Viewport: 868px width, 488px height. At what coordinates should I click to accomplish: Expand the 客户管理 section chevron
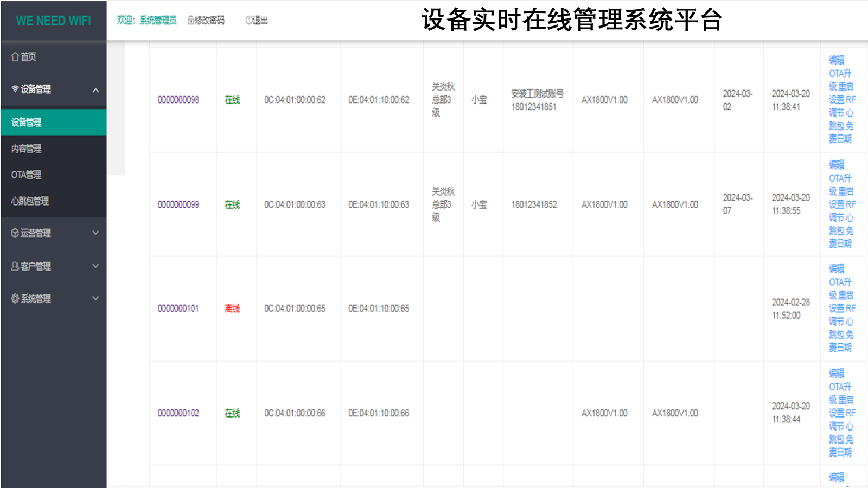point(95,266)
